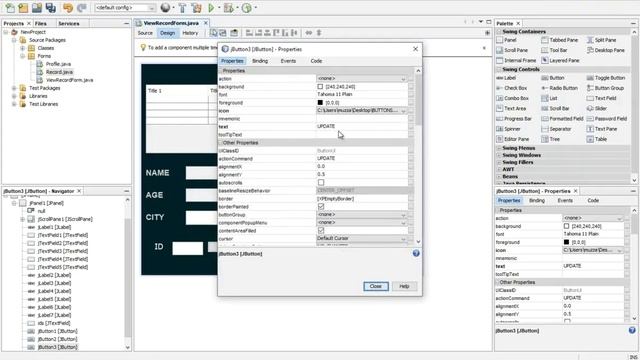Select the Tabbed Pane component in Palette

[560, 40]
